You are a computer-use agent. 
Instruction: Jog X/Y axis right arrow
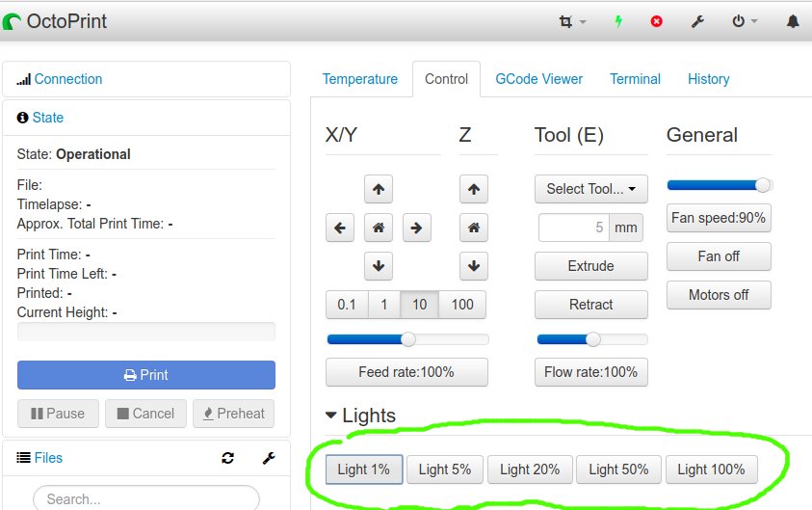[x=416, y=228]
